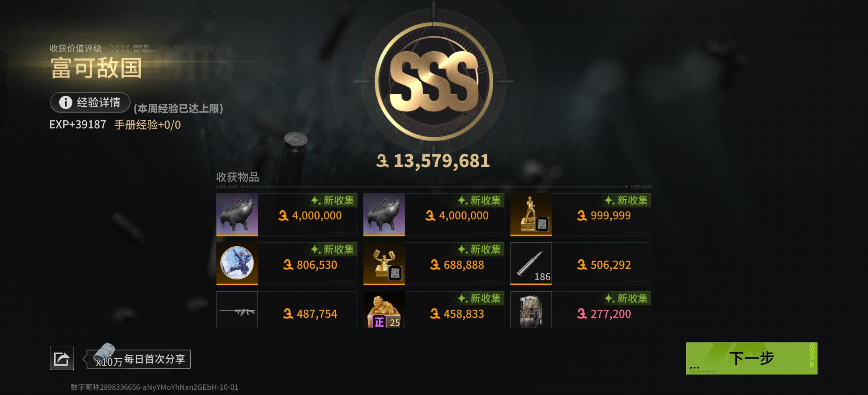
Task: Click the tactical backpack item icon
Action: point(531,310)
